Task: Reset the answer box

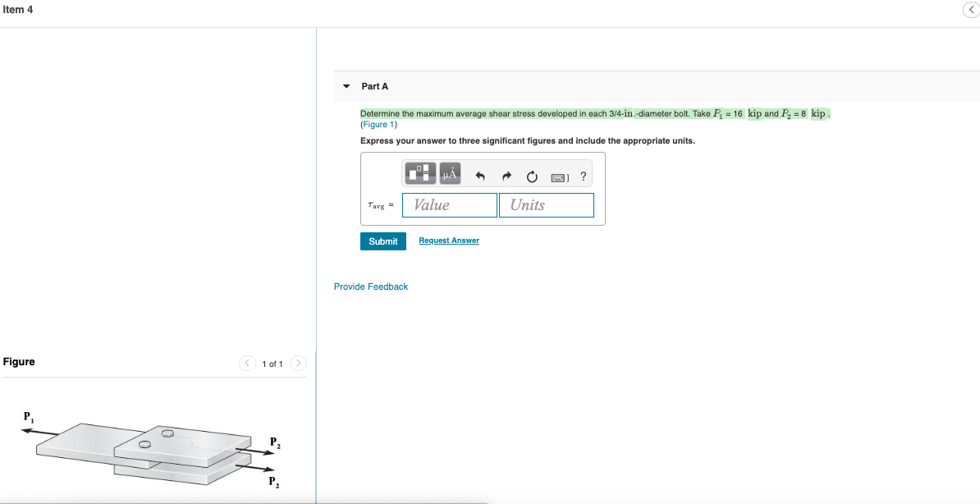Action: (531, 177)
